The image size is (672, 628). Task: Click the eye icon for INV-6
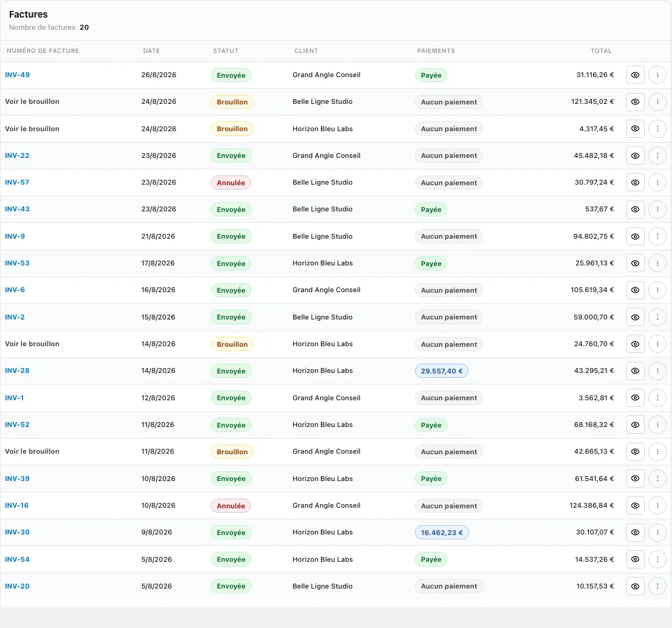[635, 290]
